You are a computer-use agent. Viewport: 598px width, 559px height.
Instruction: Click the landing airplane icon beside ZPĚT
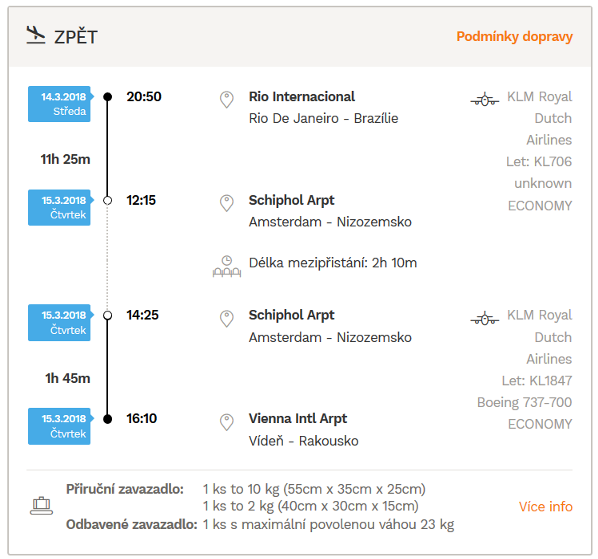[36, 35]
